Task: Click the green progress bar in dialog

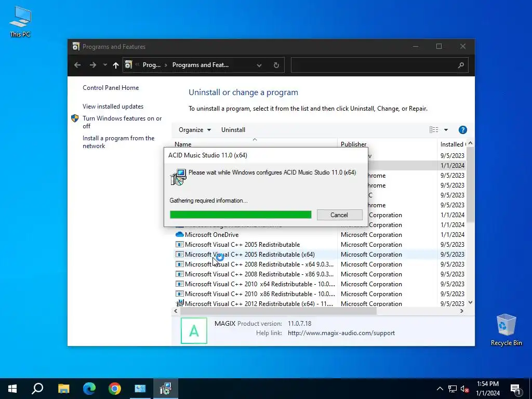Action: (241, 215)
